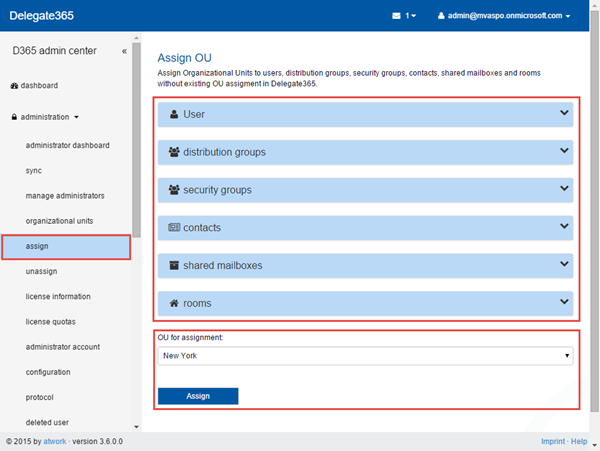This screenshot has width=600, height=451.
Task: Collapse the administration section in sidebar
Action: pyautogui.click(x=49, y=117)
